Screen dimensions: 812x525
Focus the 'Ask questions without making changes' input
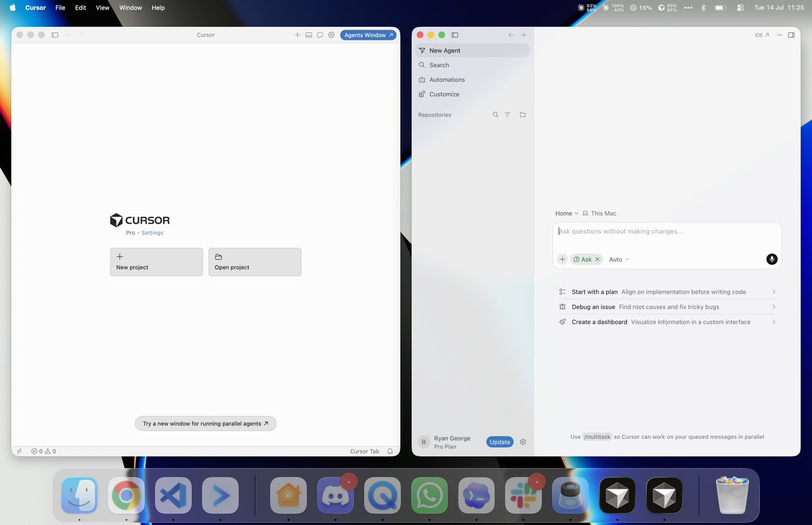tap(667, 231)
